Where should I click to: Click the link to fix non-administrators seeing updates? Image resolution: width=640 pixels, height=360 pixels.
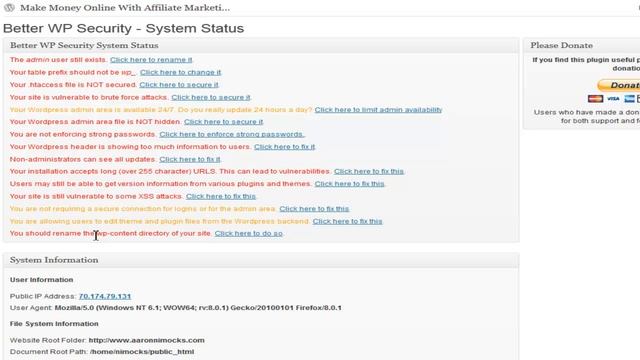(190, 159)
